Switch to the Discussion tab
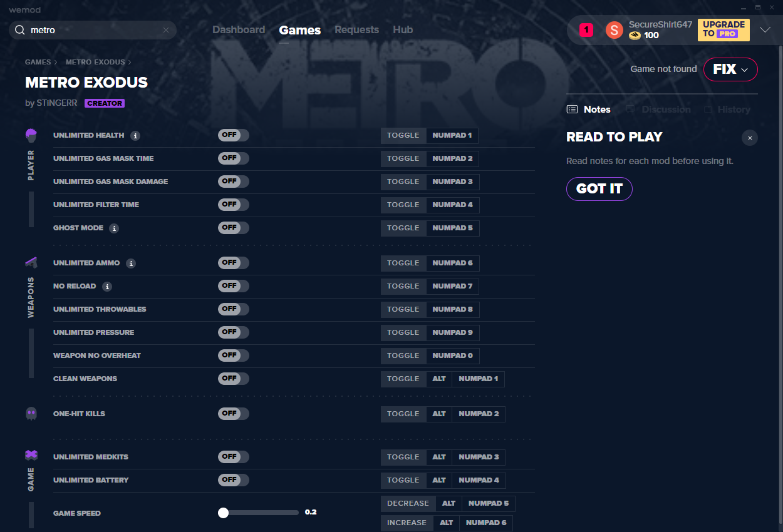Image resolution: width=783 pixels, height=532 pixels. point(666,110)
